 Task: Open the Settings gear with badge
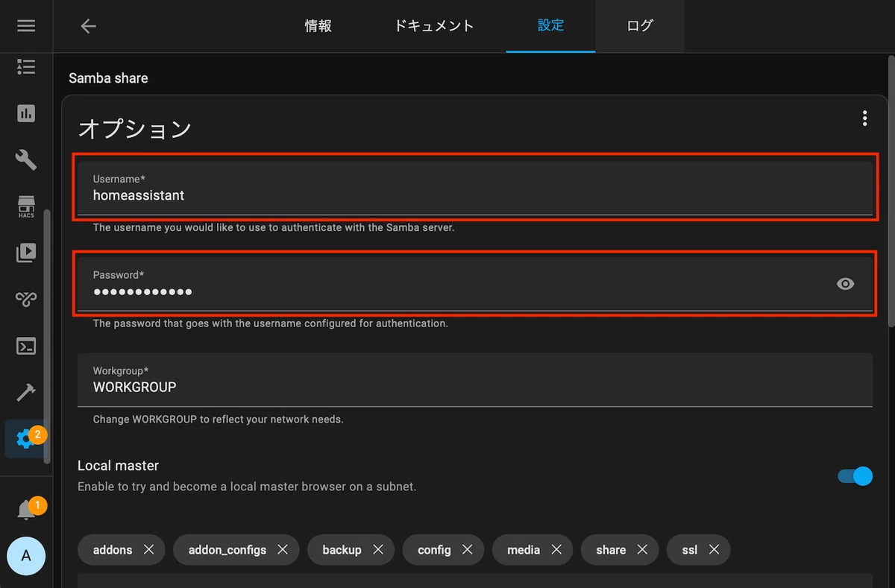point(26,439)
